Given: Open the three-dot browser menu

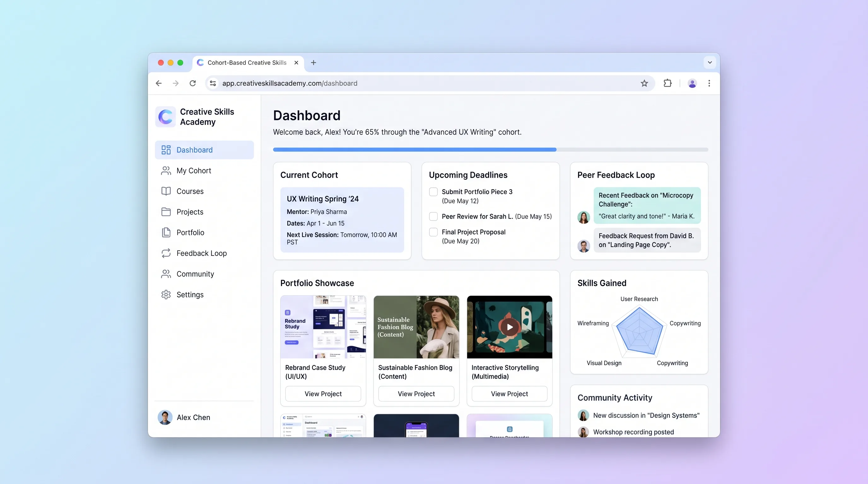Looking at the screenshot, I should pos(709,83).
